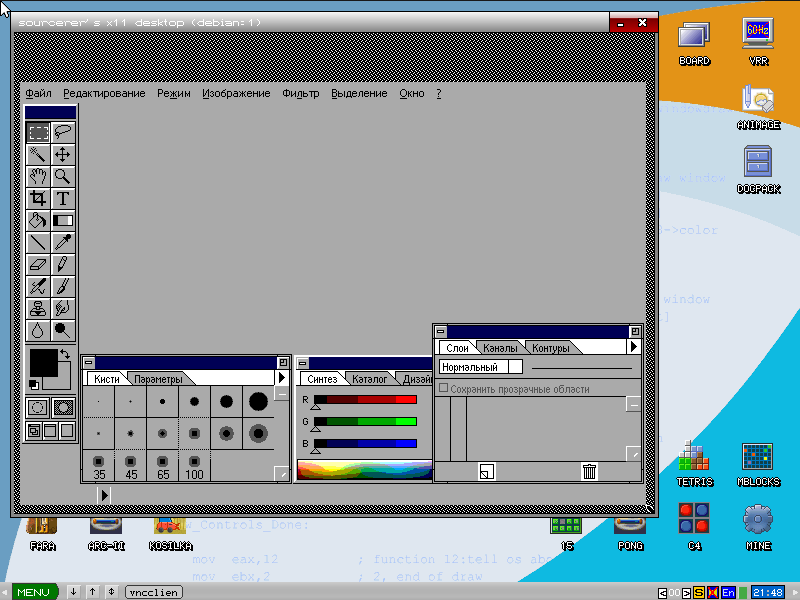Select the Lasso tool
800x600 pixels.
pyautogui.click(x=63, y=132)
